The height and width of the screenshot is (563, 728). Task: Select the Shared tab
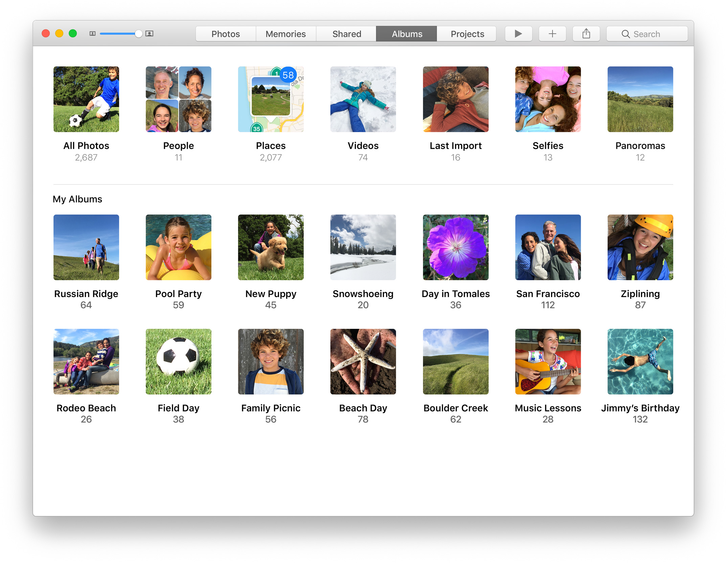[x=346, y=34]
